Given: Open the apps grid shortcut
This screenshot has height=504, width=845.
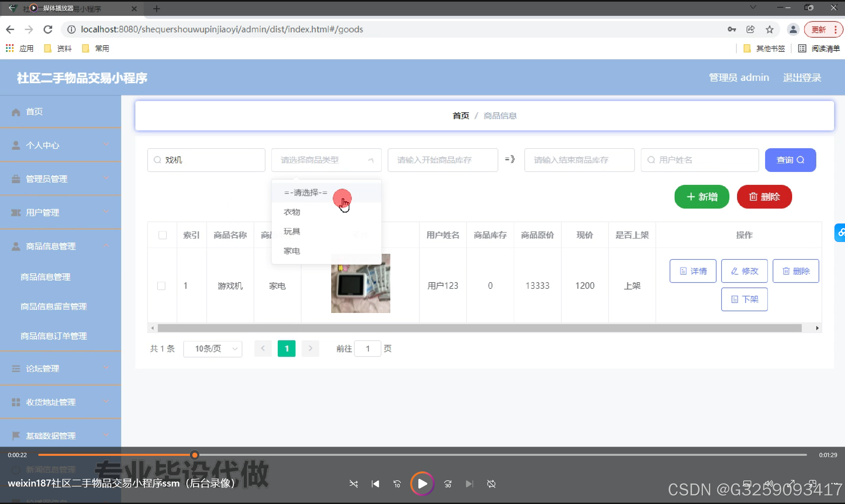Looking at the screenshot, I should 10,48.
